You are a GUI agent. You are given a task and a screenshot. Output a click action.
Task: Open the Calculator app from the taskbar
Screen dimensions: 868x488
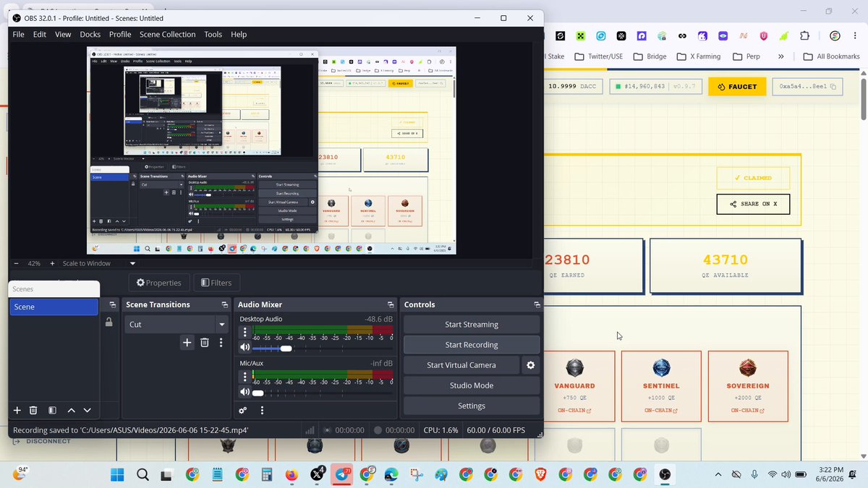click(267, 474)
